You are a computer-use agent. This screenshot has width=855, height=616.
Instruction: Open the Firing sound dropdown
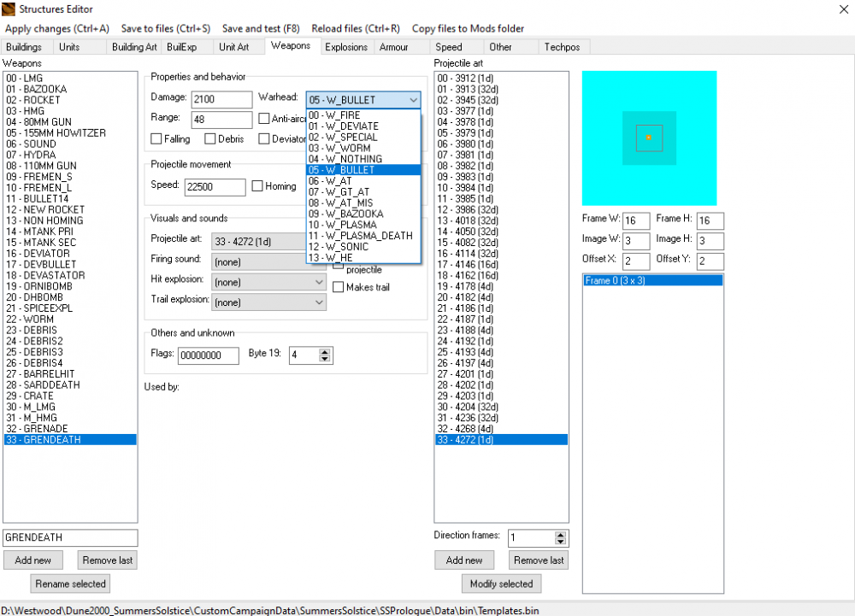[x=268, y=260]
